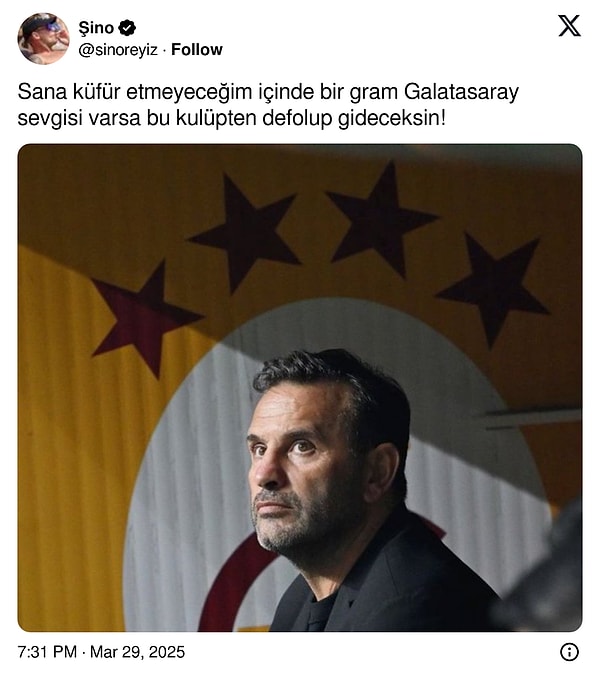Open Şino's profile avatar picture

[44, 38]
